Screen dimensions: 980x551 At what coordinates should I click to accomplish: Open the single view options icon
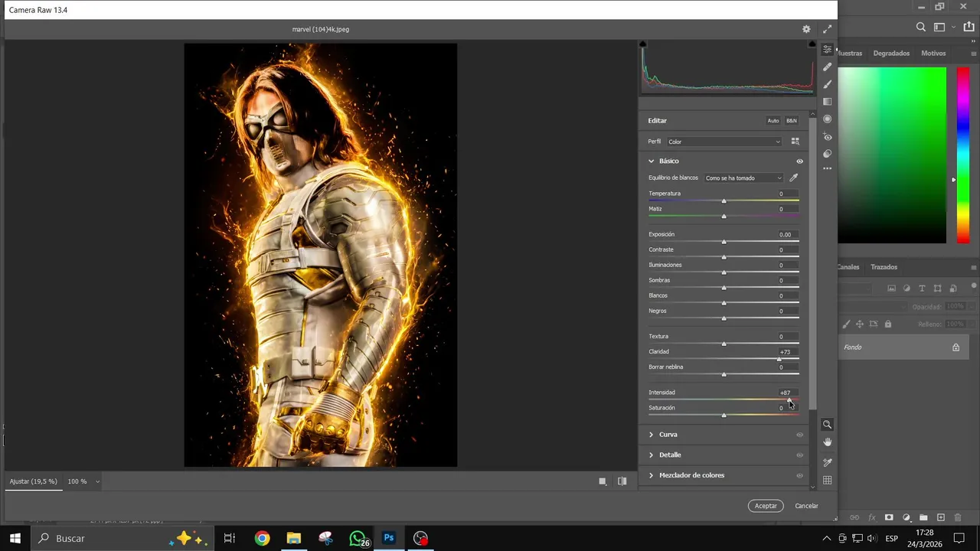click(x=603, y=481)
